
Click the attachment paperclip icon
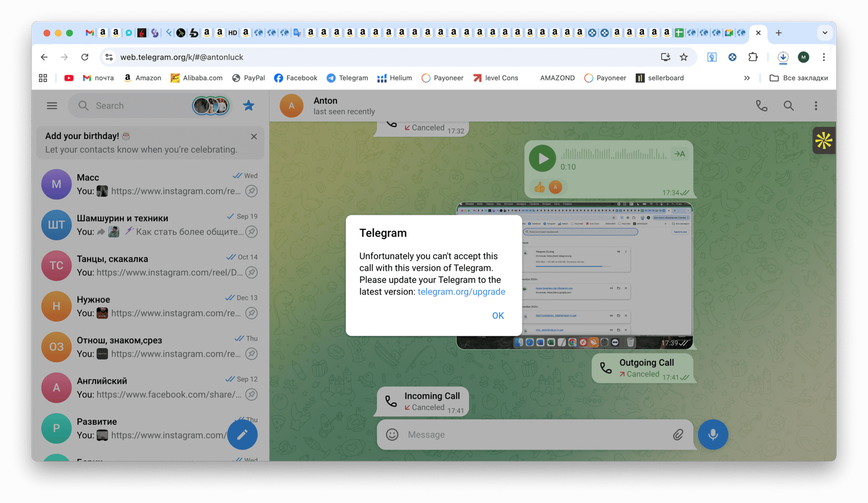678,435
